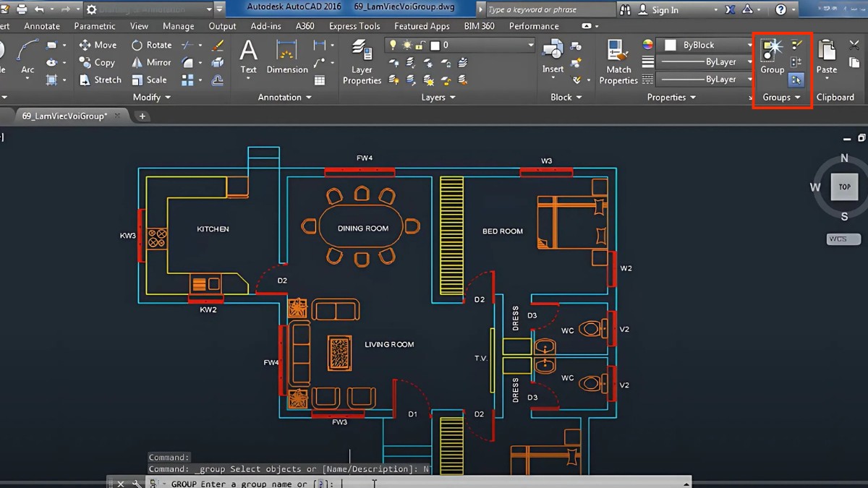Close the command line window
The width and height of the screenshot is (868, 488).
tap(121, 484)
